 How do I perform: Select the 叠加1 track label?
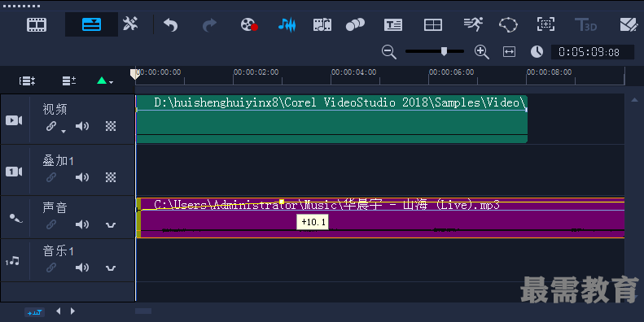(58, 161)
